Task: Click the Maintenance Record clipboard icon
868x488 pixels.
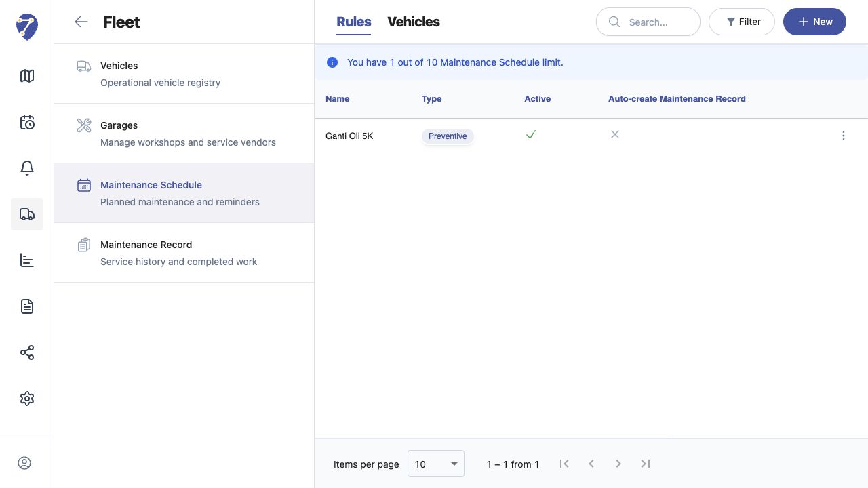Action: (x=84, y=245)
